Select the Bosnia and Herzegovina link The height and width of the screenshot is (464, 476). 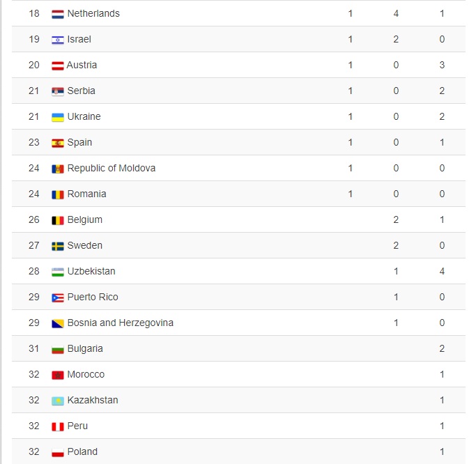coord(120,323)
